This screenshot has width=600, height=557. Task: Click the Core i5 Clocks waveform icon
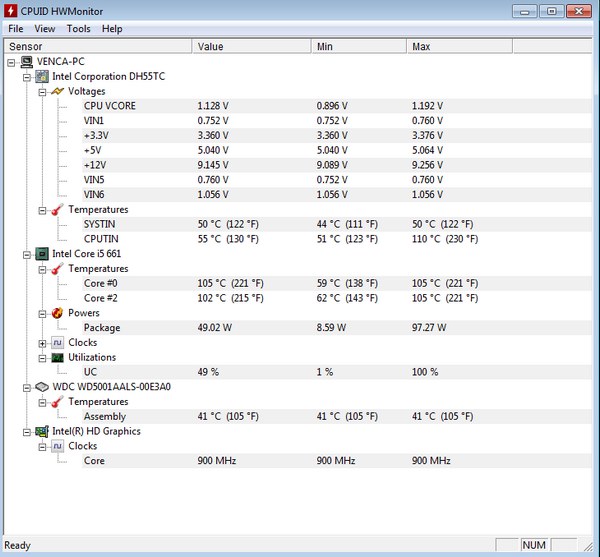pos(57,343)
